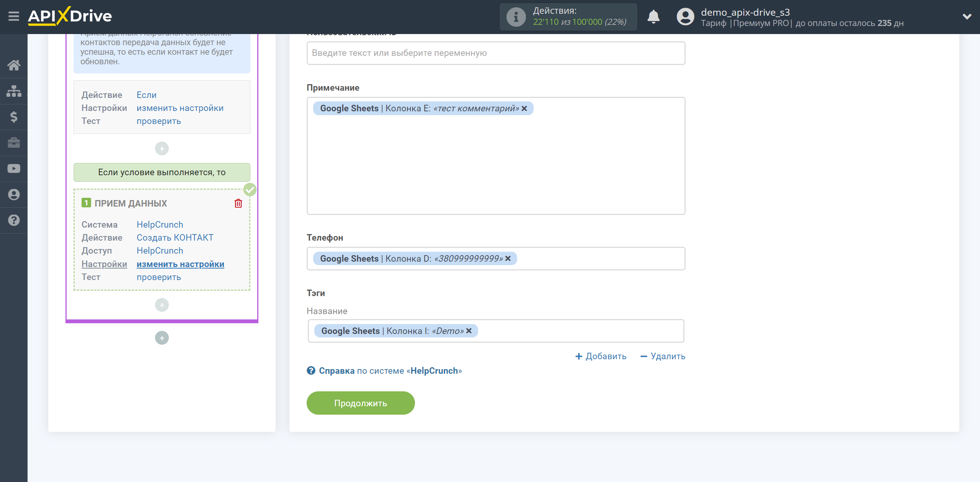
Task: Open help question icon in sidebar
Action: pyautogui.click(x=14, y=220)
